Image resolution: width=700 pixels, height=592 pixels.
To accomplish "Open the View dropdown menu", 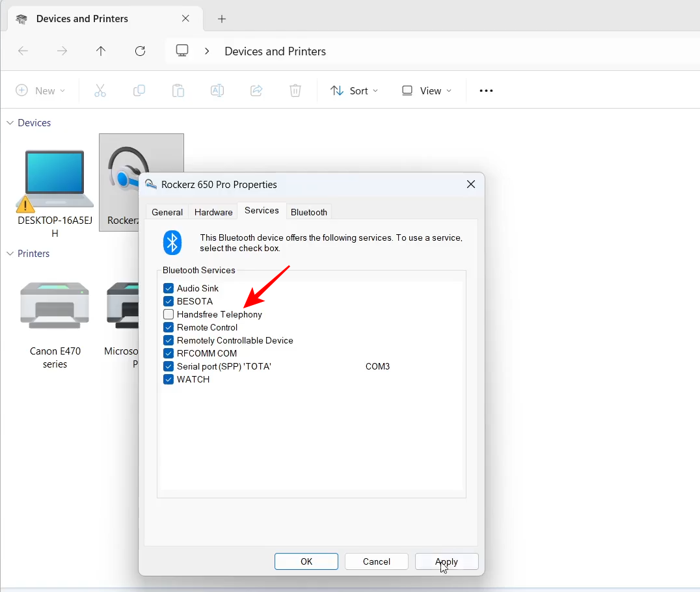I will click(x=426, y=91).
